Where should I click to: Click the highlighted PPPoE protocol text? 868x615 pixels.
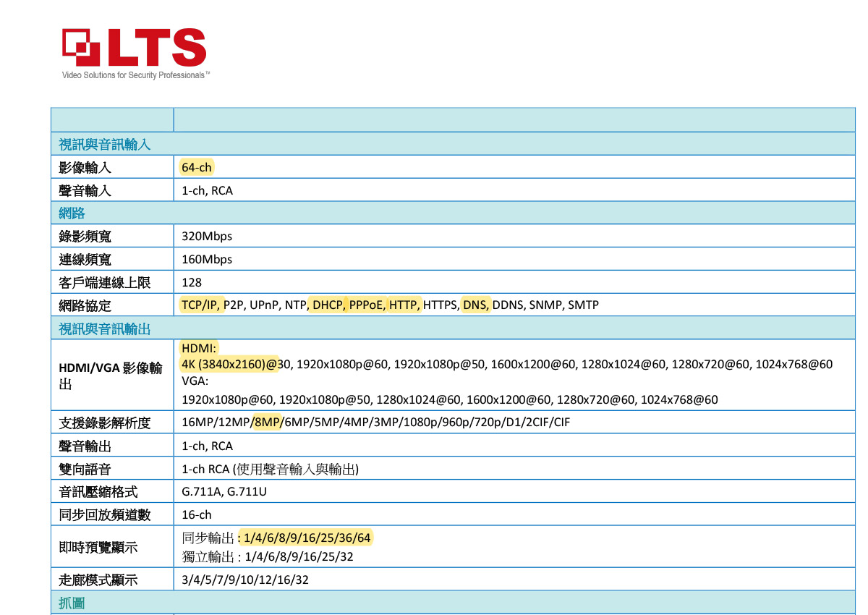pos(367,305)
